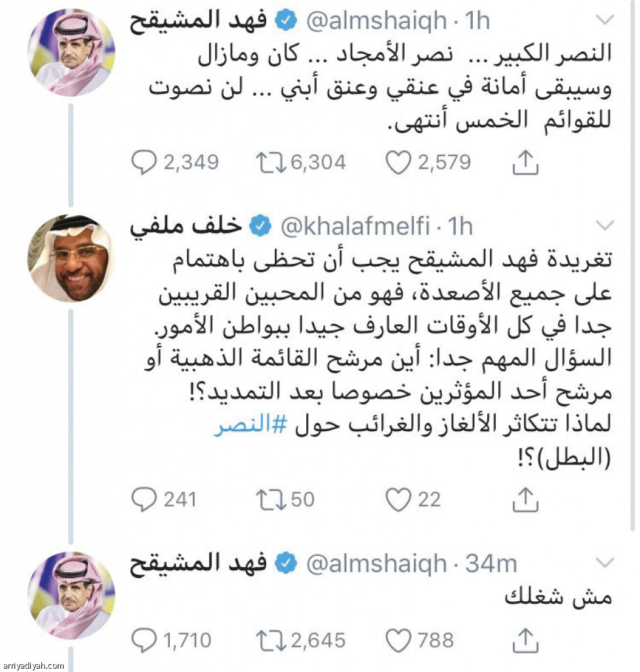The width and height of the screenshot is (640, 672).
Task: Reply to first tweet with 2,349 comments
Action: tap(144, 163)
